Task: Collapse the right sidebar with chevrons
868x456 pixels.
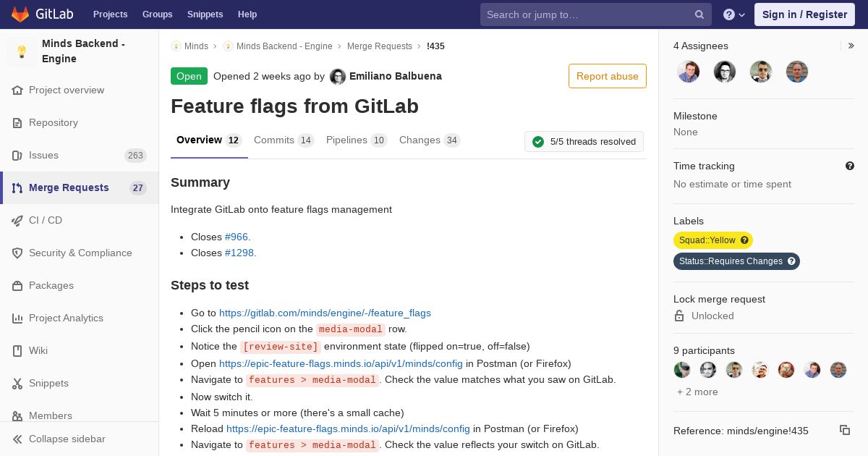Action: pos(851,46)
